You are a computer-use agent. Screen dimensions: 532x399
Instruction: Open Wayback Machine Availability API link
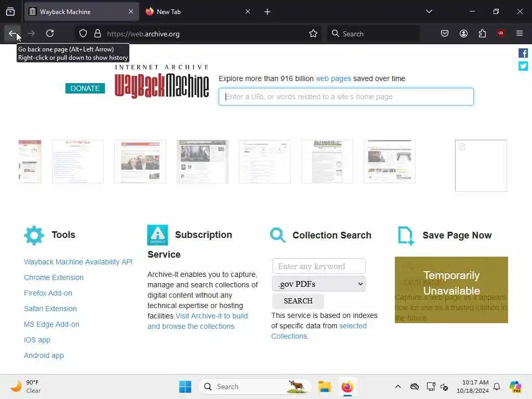78,262
